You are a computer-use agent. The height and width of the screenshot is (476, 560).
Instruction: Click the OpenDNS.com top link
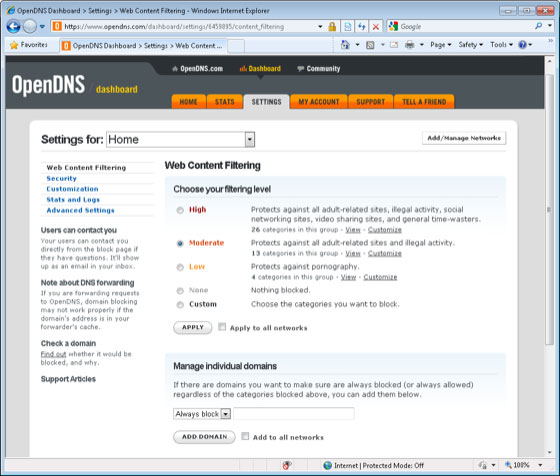point(198,69)
